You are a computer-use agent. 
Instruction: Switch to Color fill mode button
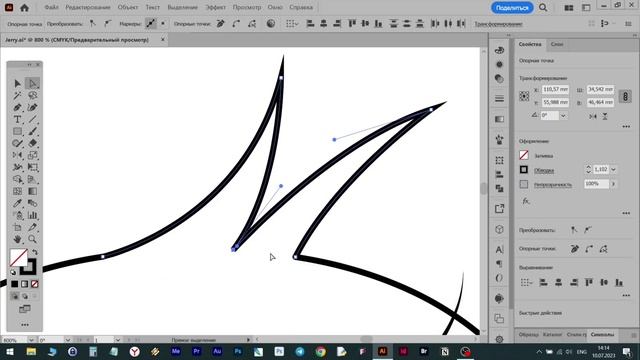pyautogui.click(x=15, y=284)
